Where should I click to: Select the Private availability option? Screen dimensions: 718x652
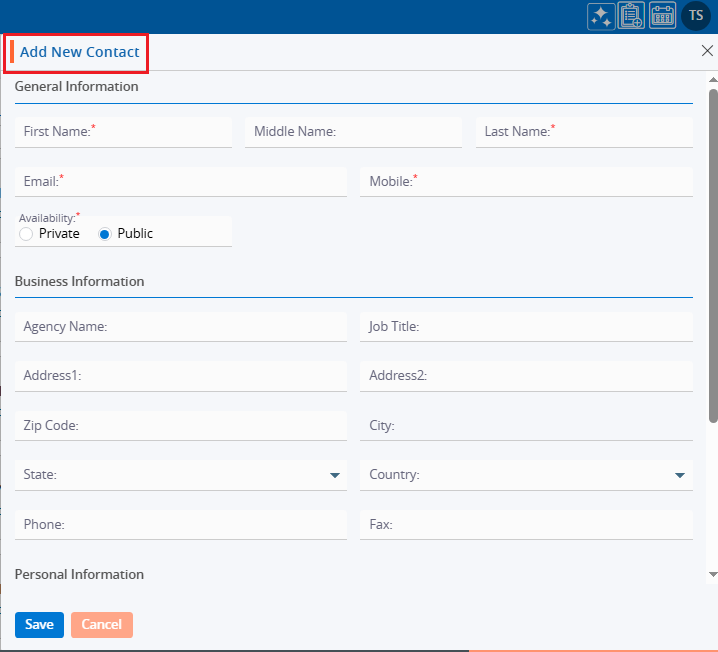click(26, 234)
